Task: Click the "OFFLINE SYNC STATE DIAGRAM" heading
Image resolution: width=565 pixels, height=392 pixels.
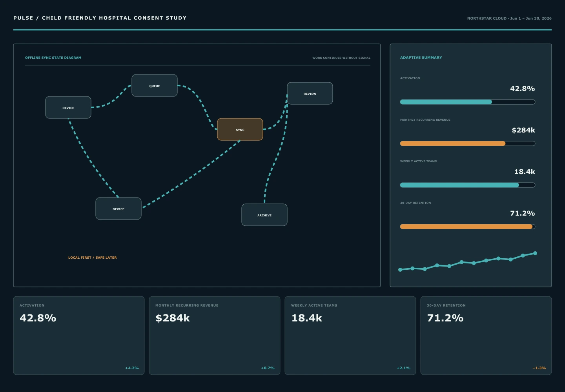Action: click(x=53, y=58)
